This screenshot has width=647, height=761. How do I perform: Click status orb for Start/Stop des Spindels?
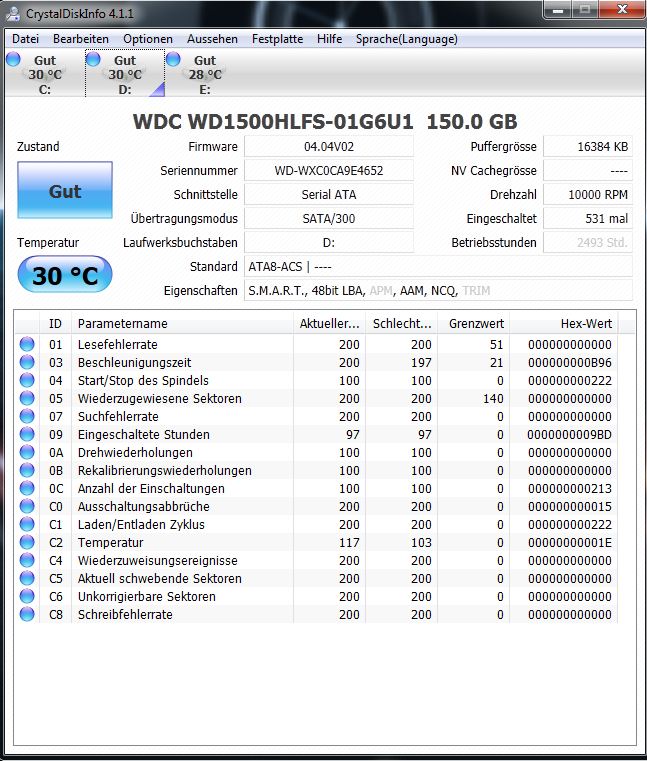(x=27, y=380)
